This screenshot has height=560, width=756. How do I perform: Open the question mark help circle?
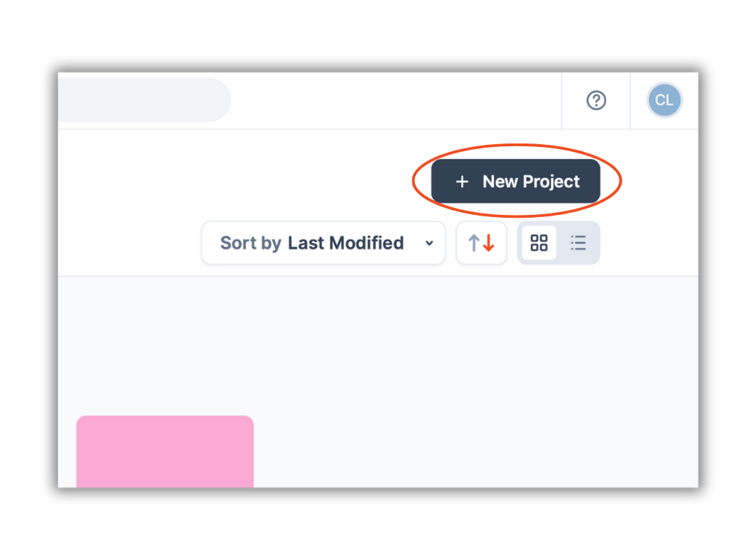click(x=596, y=100)
